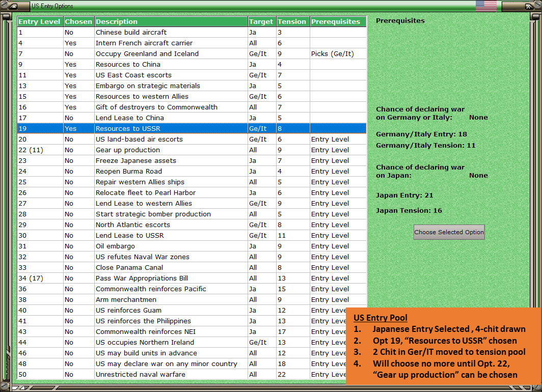Select 'Resources to western Allies' row
Screen dimensions: 542x392
pyautogui.click(x=192, y=96)
